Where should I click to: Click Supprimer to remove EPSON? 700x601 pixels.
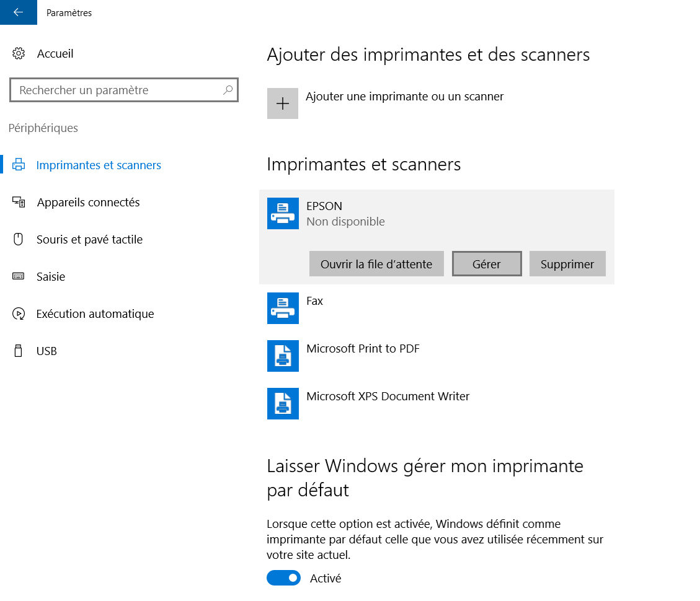click(567, 264)
